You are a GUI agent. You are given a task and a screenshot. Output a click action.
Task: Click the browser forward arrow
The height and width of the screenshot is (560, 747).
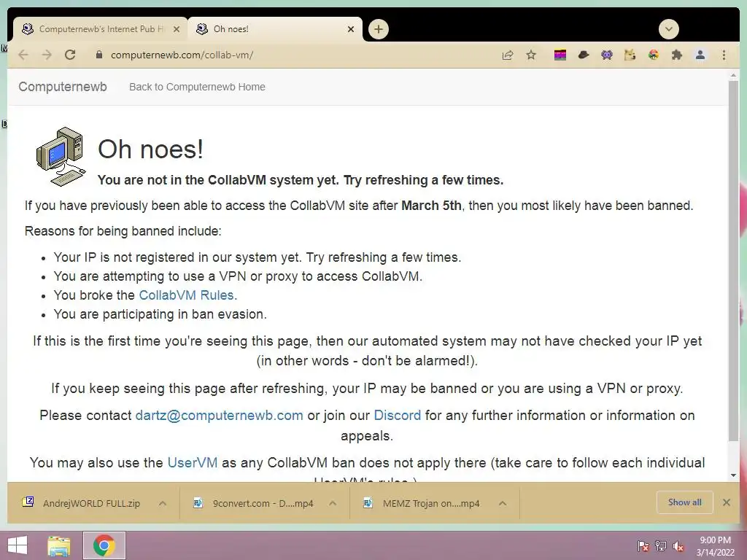coord(47,55)
